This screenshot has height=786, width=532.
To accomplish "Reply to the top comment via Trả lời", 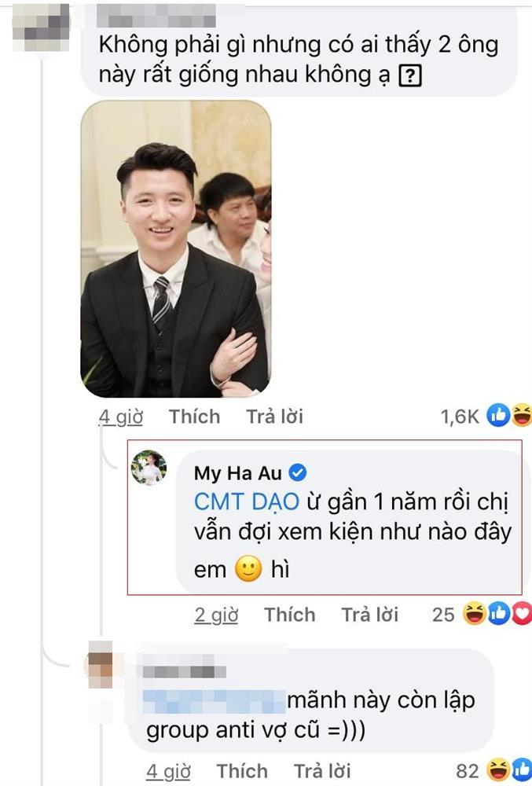I will point(274,417).
